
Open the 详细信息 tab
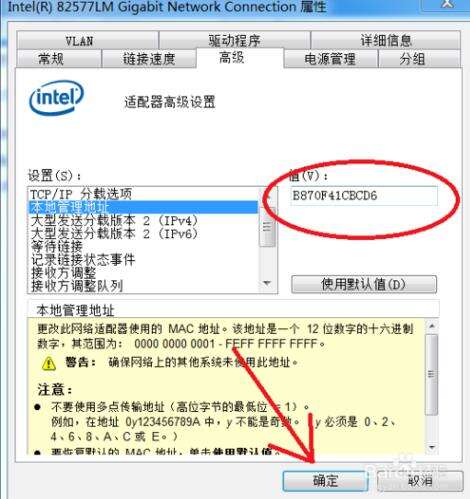coord(386,40)
